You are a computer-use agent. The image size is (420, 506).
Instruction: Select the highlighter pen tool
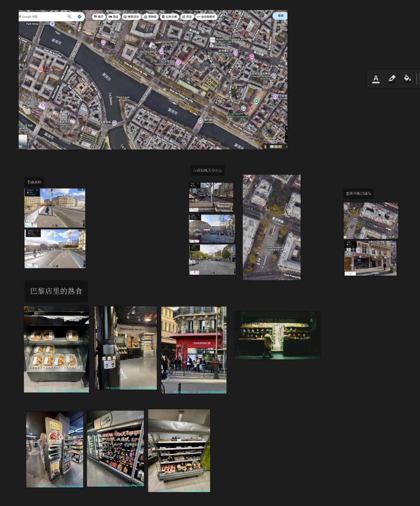[x=392, y=79]
